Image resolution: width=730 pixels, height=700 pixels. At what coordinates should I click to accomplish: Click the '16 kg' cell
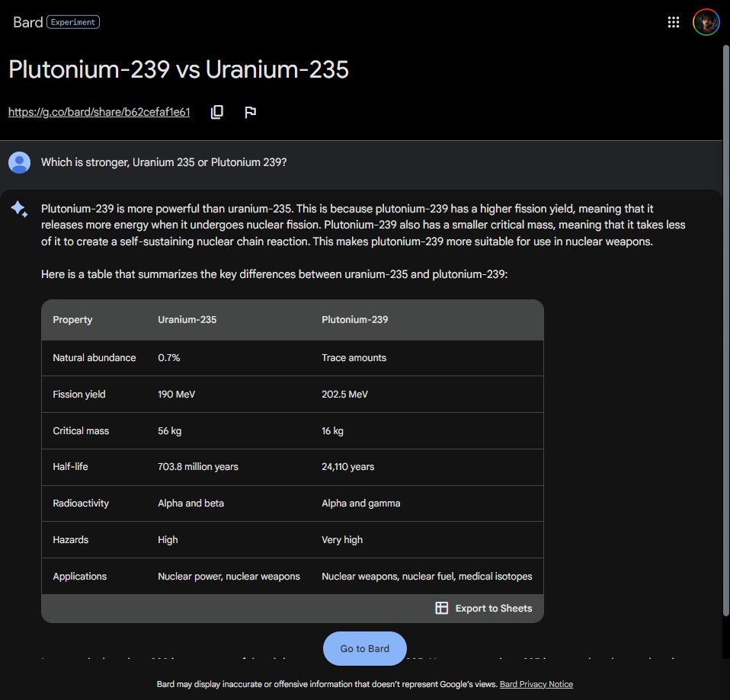(x=332, y=431)
